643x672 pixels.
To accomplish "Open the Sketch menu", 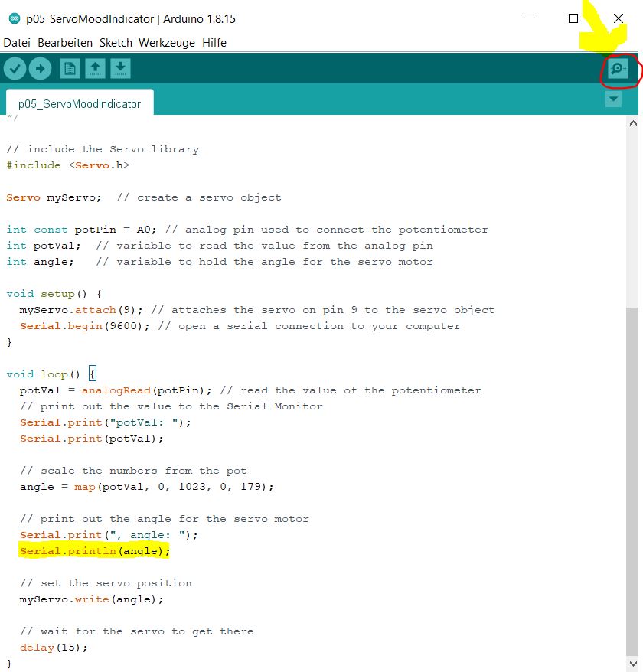I will 116,43.
